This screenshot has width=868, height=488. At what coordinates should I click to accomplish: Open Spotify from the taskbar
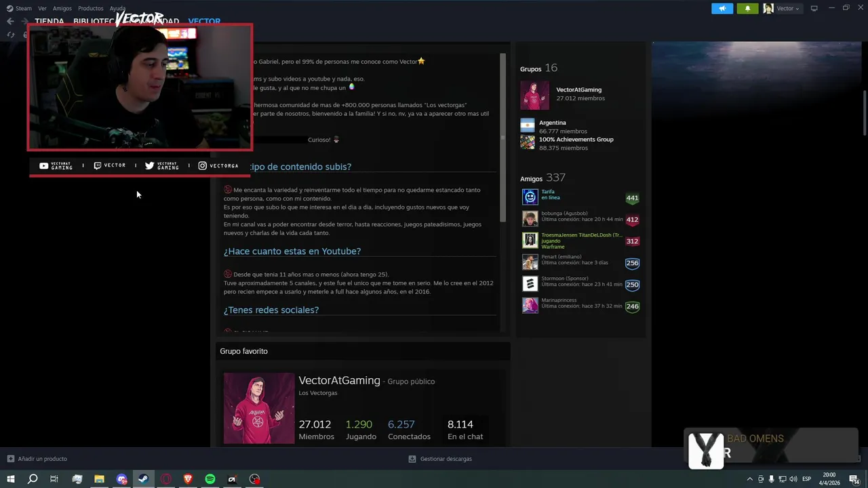210,479
